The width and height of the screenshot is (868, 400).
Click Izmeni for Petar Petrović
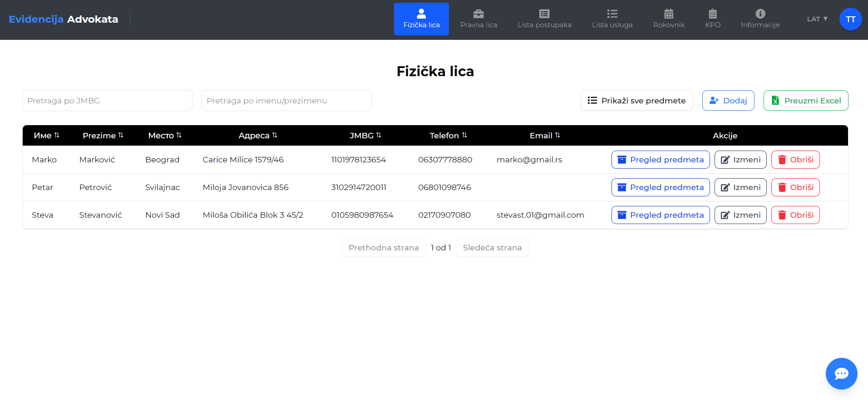pos(740,187)
